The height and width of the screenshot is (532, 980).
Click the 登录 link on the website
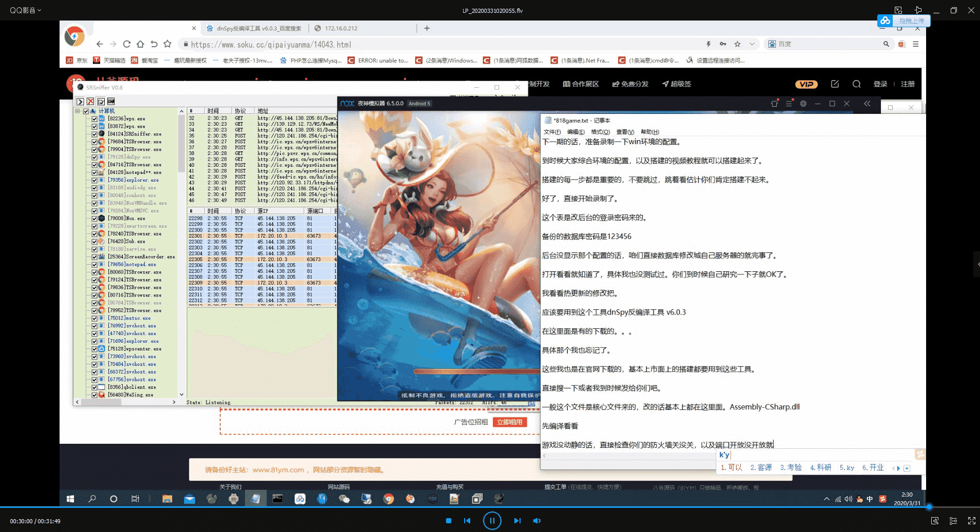(x=880, y=84)
